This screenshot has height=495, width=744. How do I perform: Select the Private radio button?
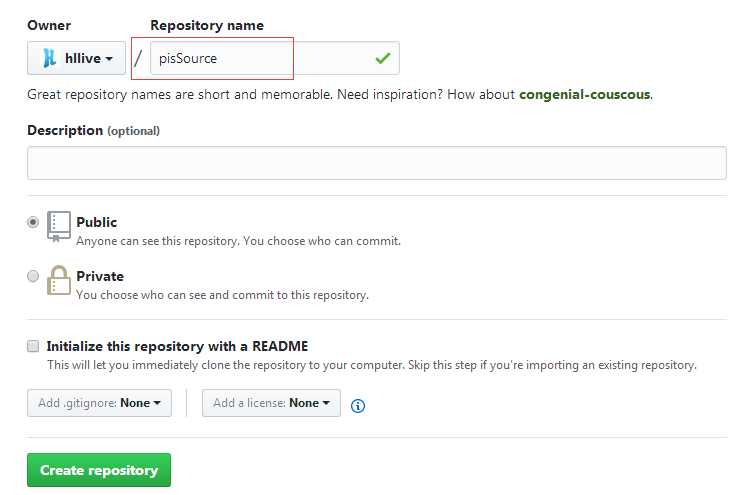point(33,276)
